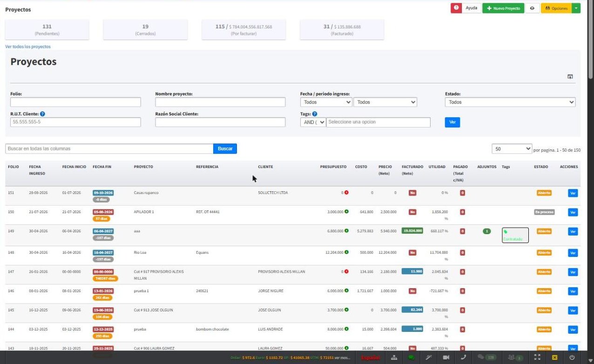Sort table by CLIENTE column header
The image size is (594, 364).
(265, 167)
